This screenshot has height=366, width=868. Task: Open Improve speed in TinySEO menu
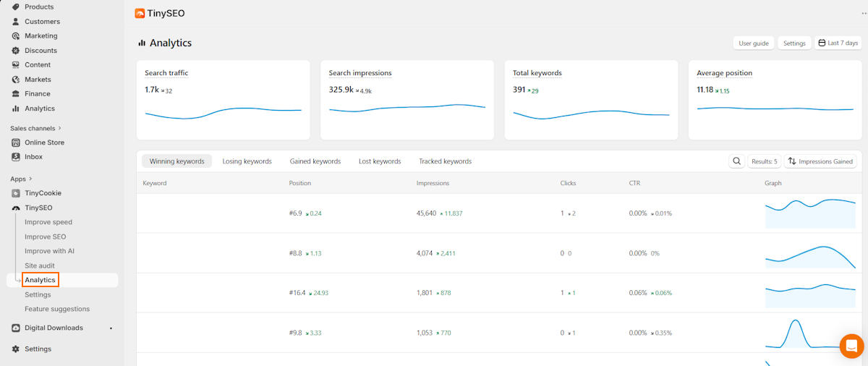tap(48, 222)
